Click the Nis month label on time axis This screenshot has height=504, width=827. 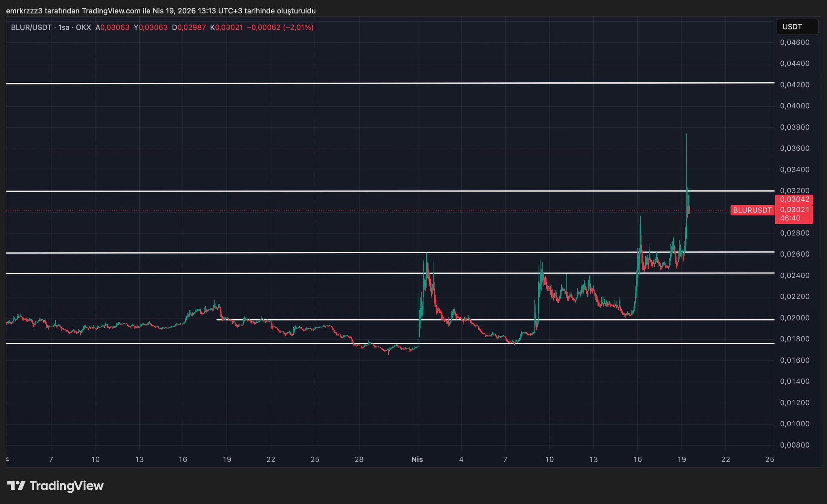coord(417,460)
